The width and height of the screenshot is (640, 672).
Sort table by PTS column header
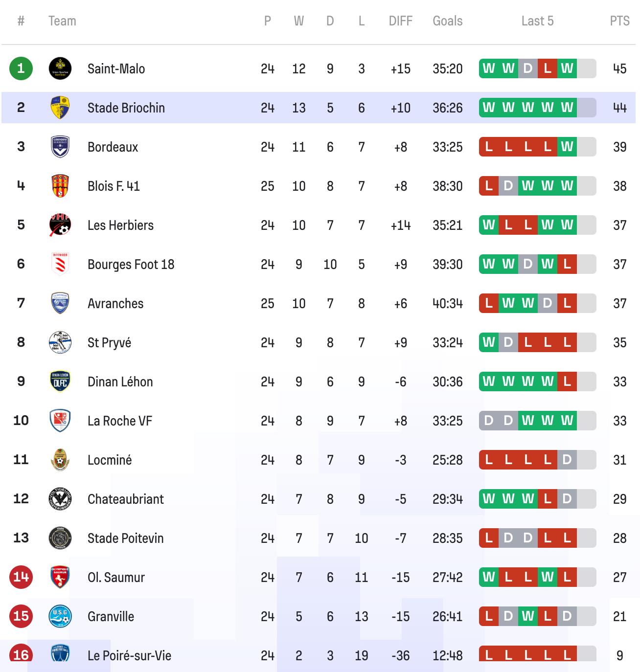click(619, 21)
